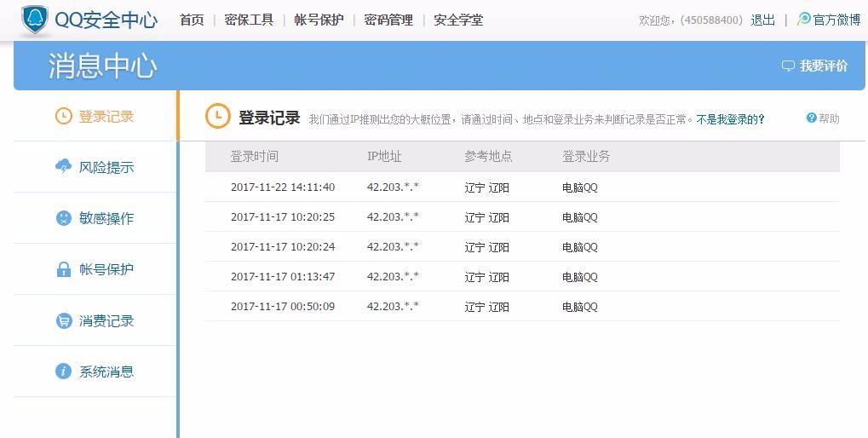Click IP 42.203.*.* in the 14:11:40 row
Image resolution: width=868 pixels, height=438 pixels.
coord(393,187)
